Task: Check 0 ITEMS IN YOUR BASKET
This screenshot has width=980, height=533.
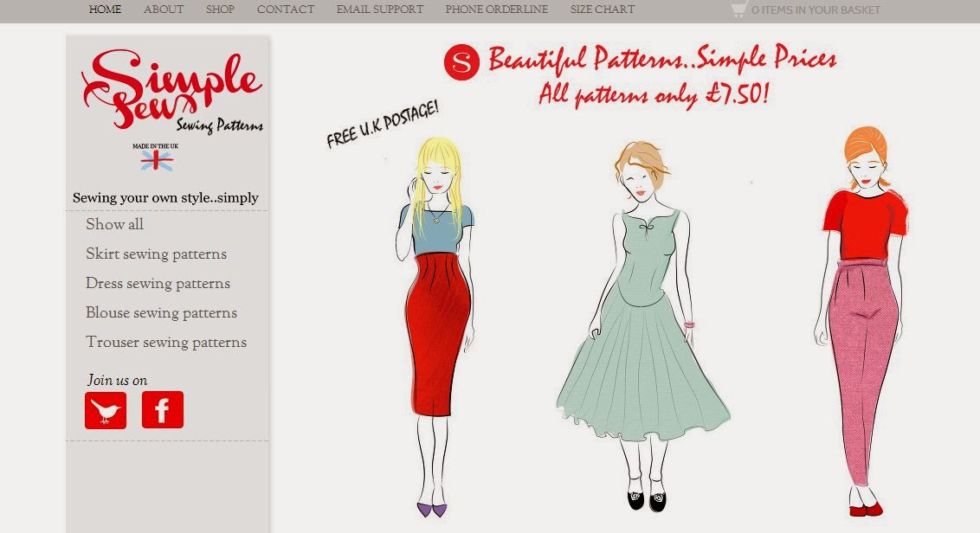Action: (x=816, y=10)
